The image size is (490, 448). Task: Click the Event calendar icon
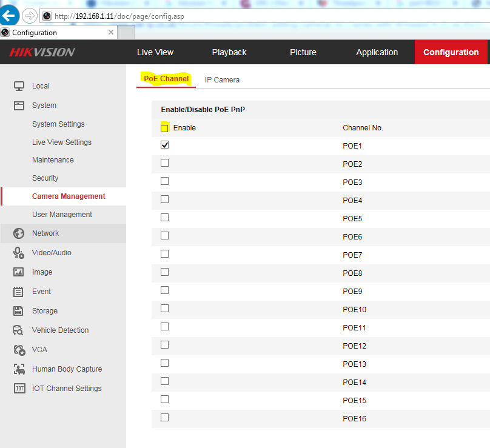click(x=19, y=292)
